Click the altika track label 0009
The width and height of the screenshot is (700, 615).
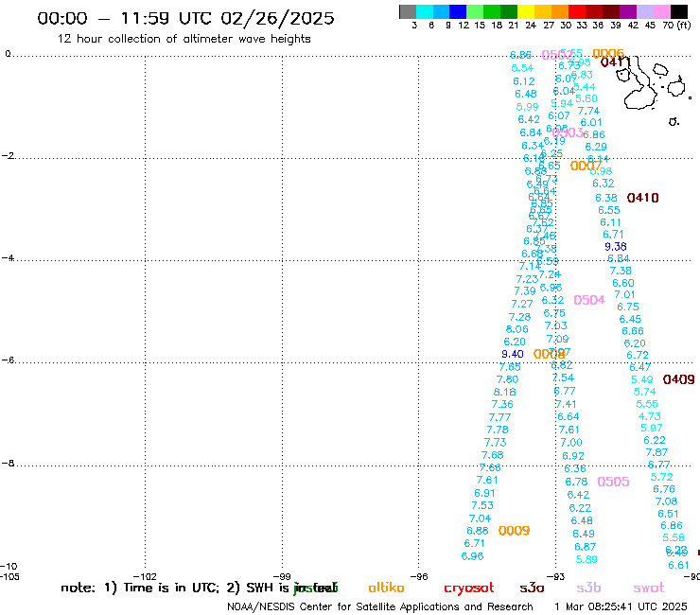[514, 531]
